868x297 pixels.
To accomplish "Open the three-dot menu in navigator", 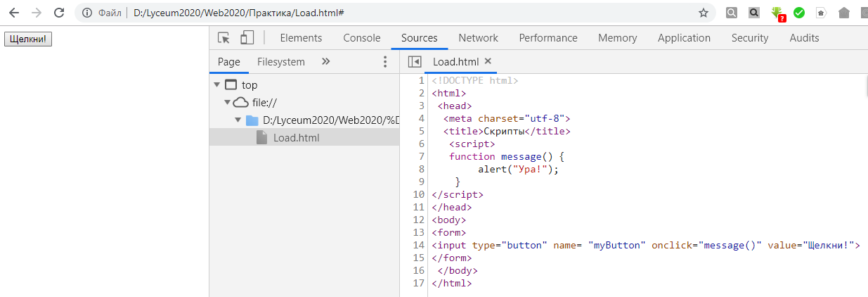I will (x=384, y=62).
